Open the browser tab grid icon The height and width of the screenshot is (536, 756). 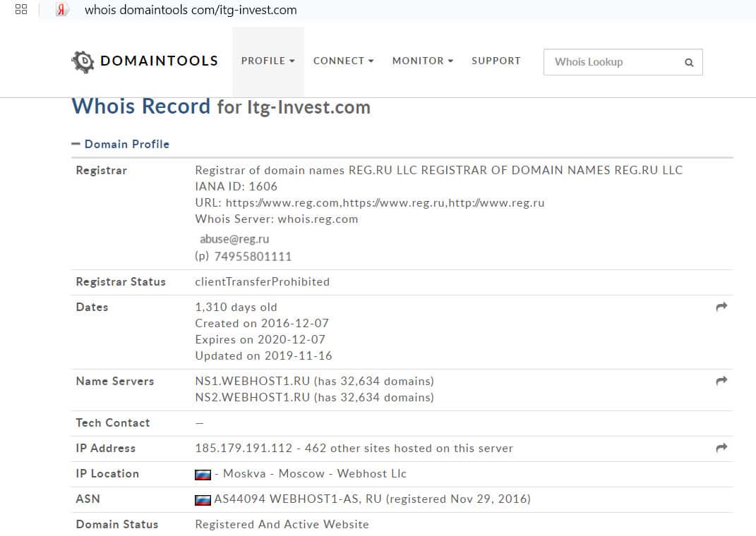click(20, 10)
